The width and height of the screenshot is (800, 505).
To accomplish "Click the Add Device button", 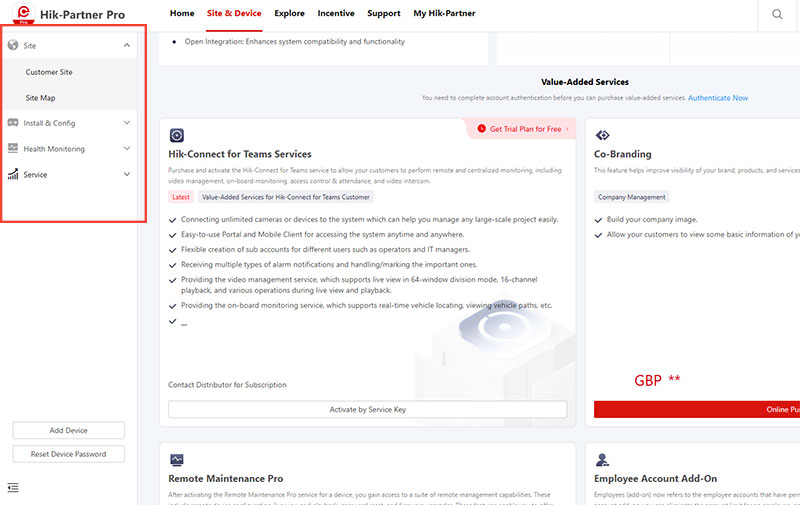I will 68,430.
